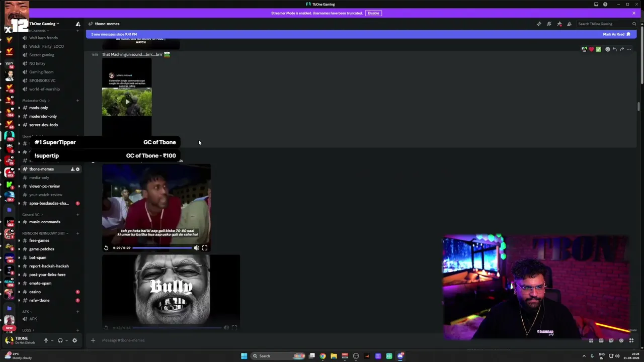Open headphone output options arrow
The image size is (644, 362).
point(66,340)
